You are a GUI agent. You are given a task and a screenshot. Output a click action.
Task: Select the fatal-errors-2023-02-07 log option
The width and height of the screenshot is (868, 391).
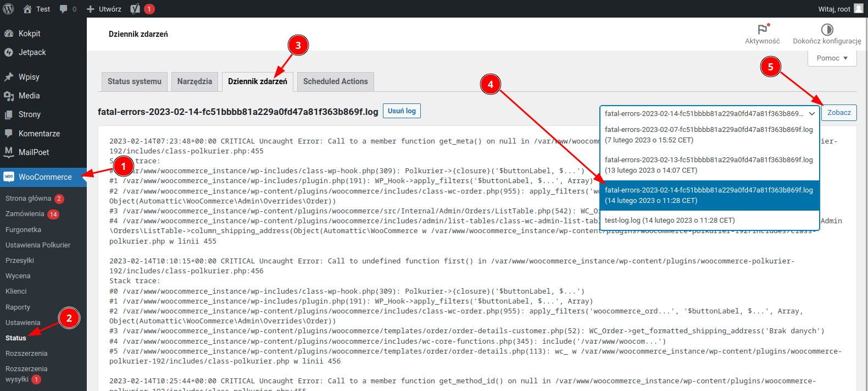[x=710, y=135]
